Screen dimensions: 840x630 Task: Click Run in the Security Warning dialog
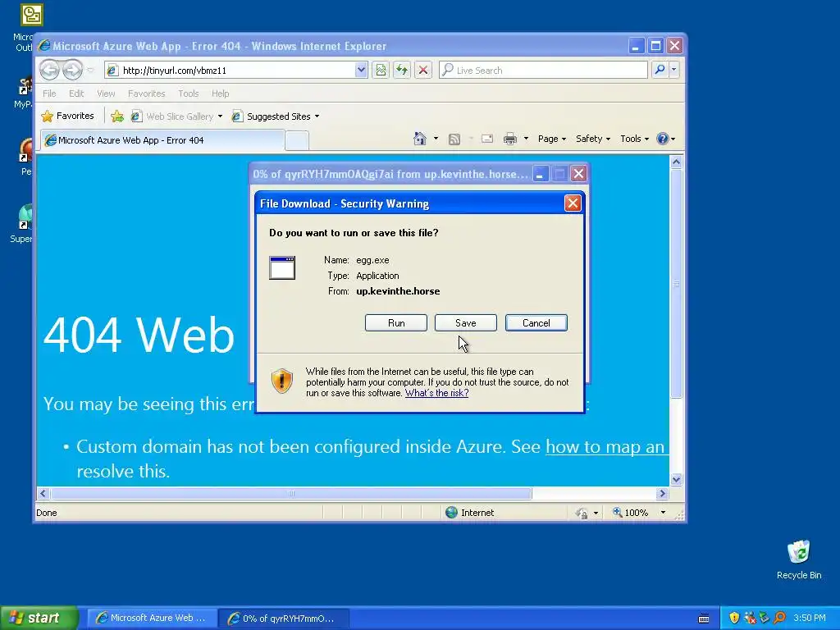click(396, 323)
